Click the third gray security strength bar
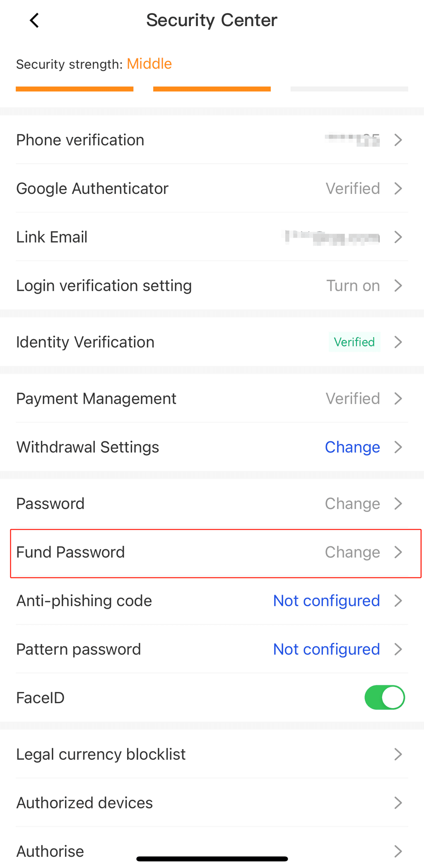The width and height of the screenshot is (424, 868). 349,89
